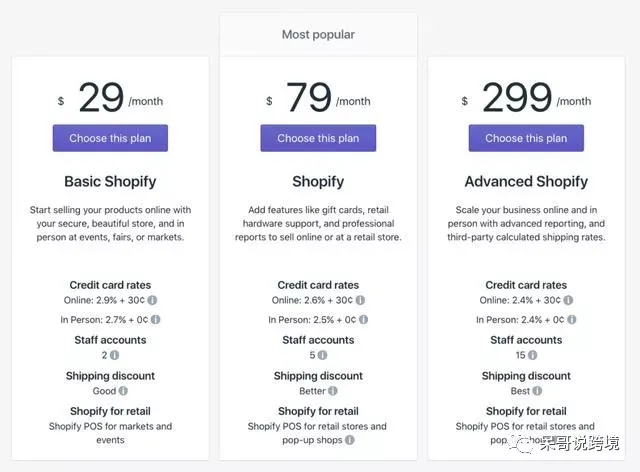Click the Advanced Shopify plan heading
The image size is (640, 472).
526,182
